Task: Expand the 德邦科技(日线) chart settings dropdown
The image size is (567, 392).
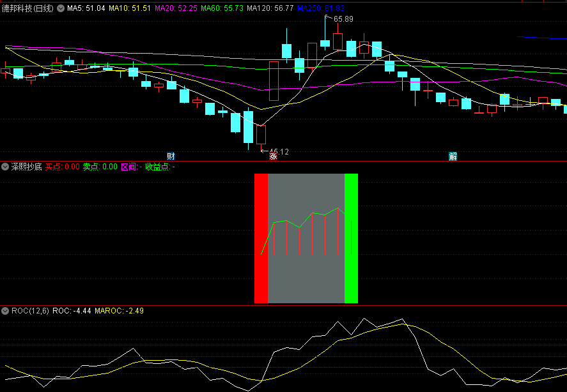Action: [61, 8]
